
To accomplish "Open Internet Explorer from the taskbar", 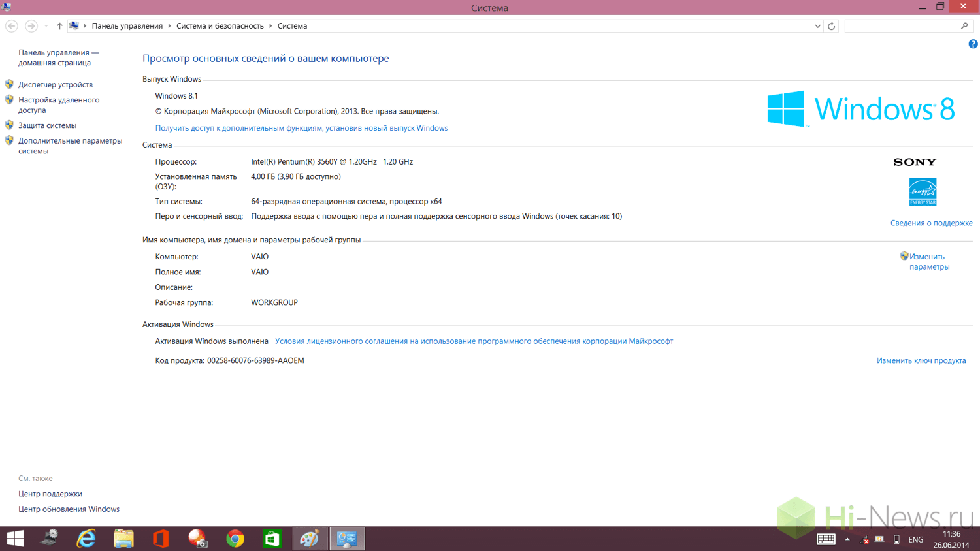I will pyautogui.click(x=86, y=539).
